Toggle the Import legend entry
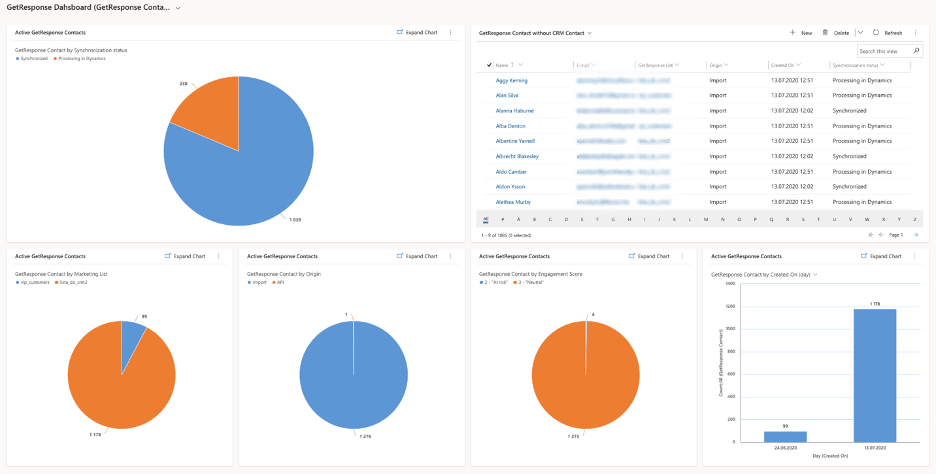936x474 pixels. (x=257, y=282)
